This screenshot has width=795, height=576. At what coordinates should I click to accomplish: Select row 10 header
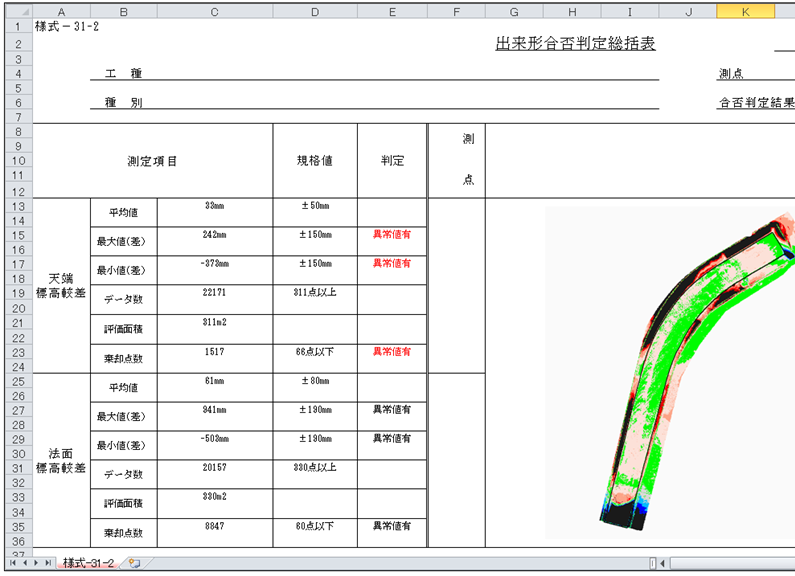(x=19, y=161)
